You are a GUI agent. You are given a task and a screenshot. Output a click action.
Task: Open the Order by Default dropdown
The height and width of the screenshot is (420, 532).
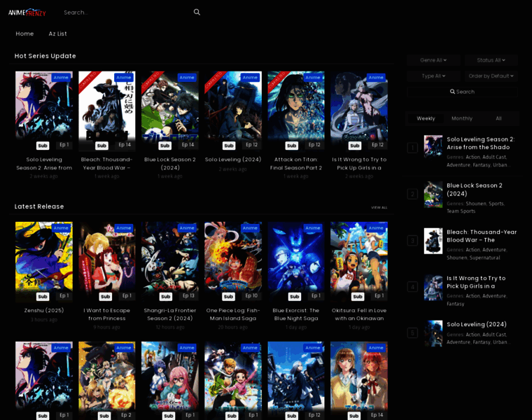(x=491, y=76)
